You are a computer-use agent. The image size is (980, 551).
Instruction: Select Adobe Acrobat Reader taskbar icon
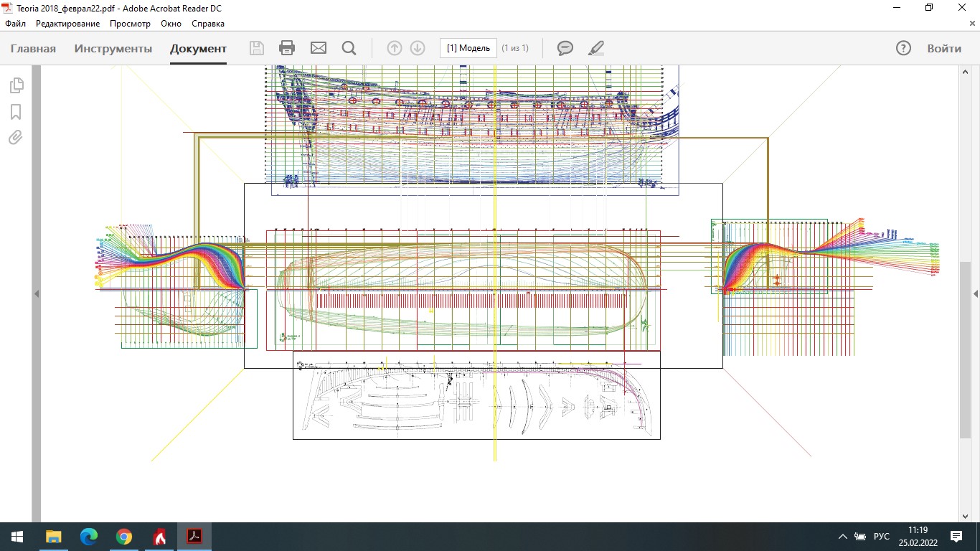coord(194,537)
